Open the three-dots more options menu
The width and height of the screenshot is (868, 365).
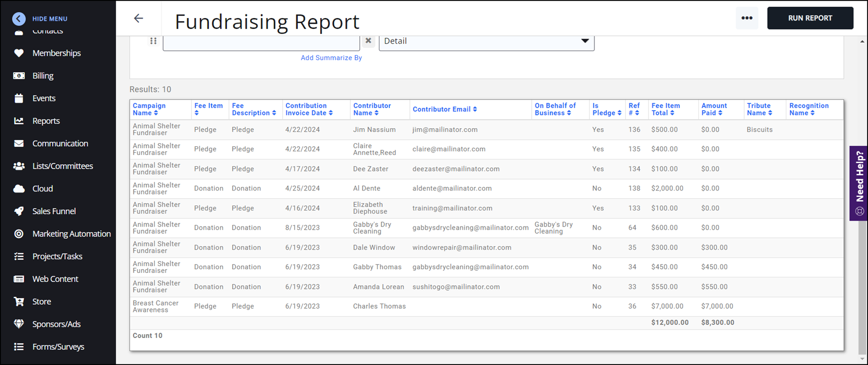coord(747,18)
